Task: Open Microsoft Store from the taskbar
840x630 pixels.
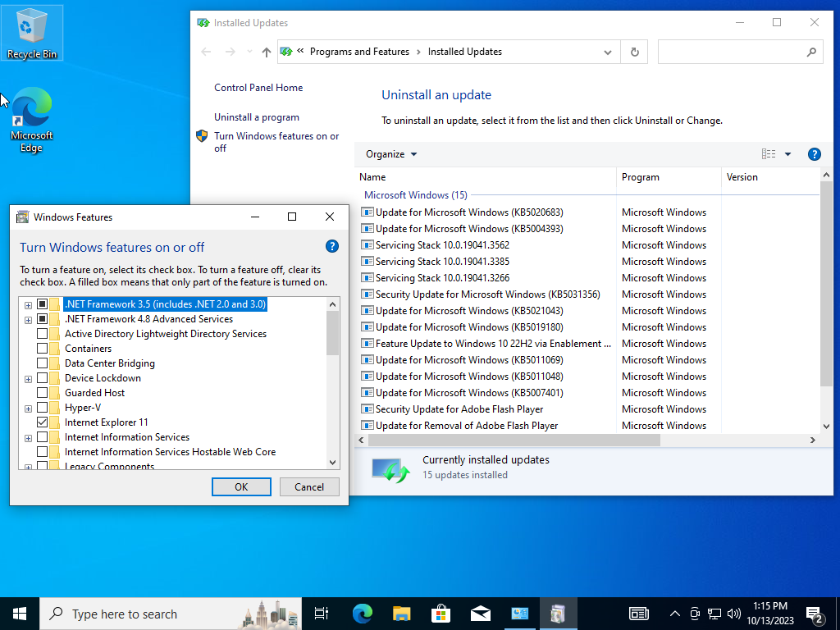Action: [x=441, y=614]
